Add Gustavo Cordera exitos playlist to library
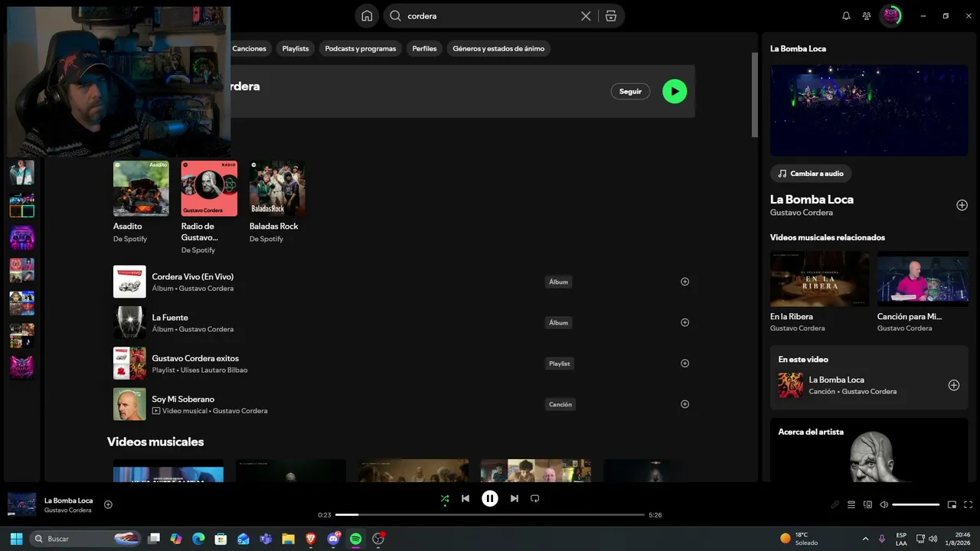This screenshot has width=980, height=551. click(685, 364)
